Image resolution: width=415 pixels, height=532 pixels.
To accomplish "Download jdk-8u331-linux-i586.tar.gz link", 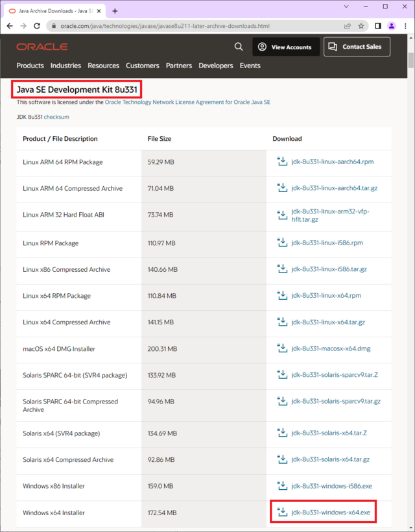I will point(329,269).
